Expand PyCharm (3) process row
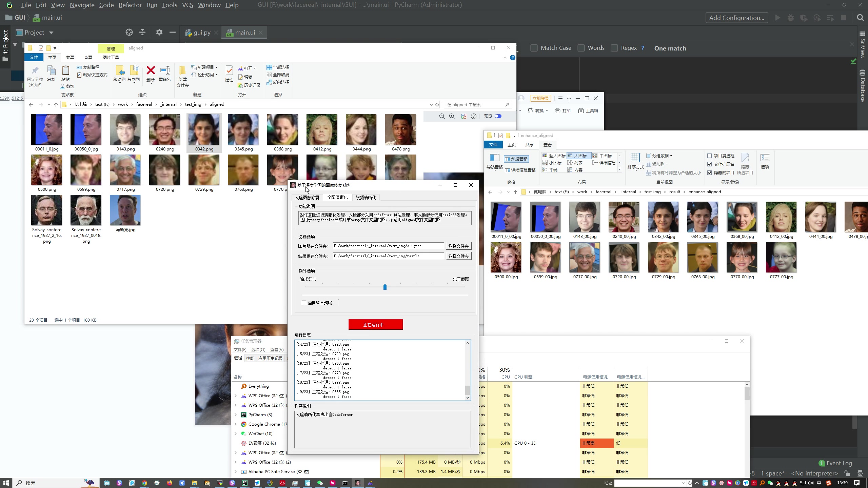The width and height of the screenshot is (868, 488). pos(236,414)
